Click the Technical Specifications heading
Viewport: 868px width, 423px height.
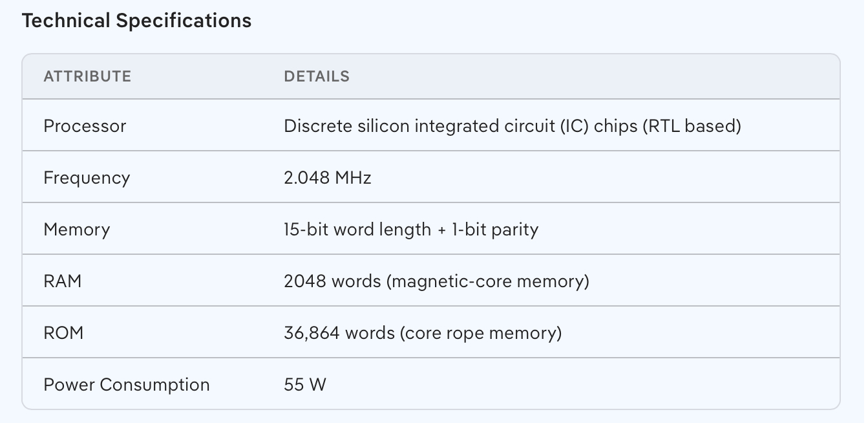[136, 21]
